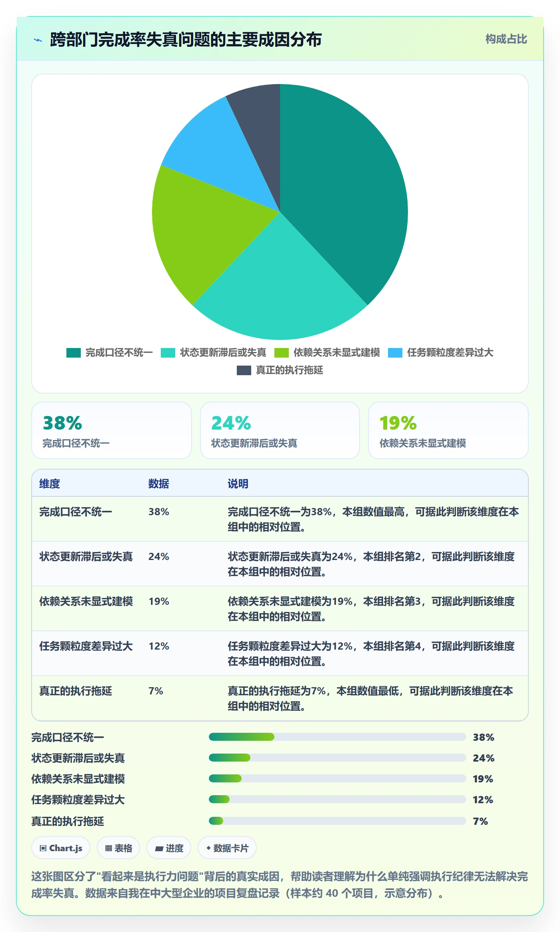Click the 7% cell in the table
This screenshot has width=560, height=932.
point(156,691)
